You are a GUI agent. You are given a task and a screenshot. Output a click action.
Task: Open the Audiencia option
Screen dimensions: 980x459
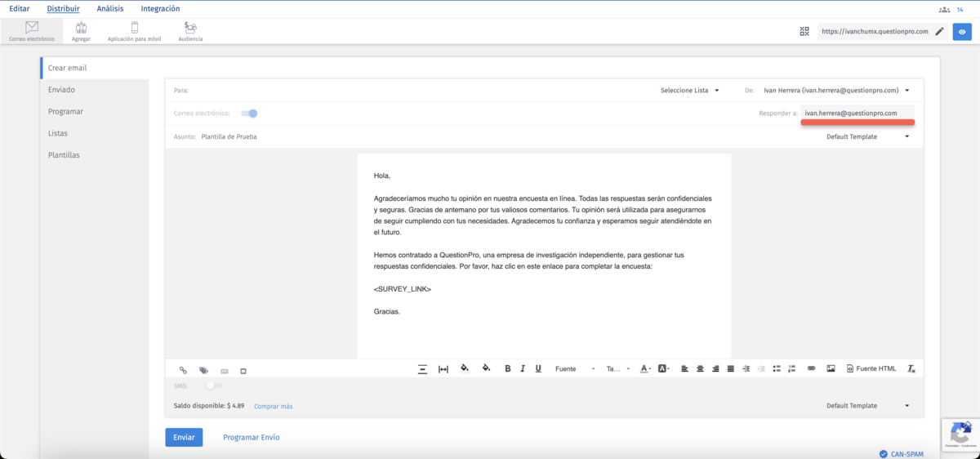(190, 31)
